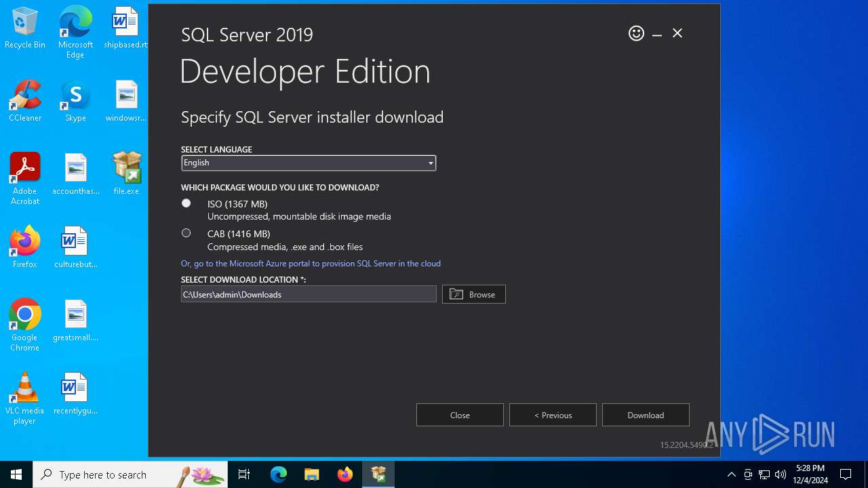Select the greatsmall... image file icon
The width and height of the screenshot is (868, 488).
tap(76, 321)
